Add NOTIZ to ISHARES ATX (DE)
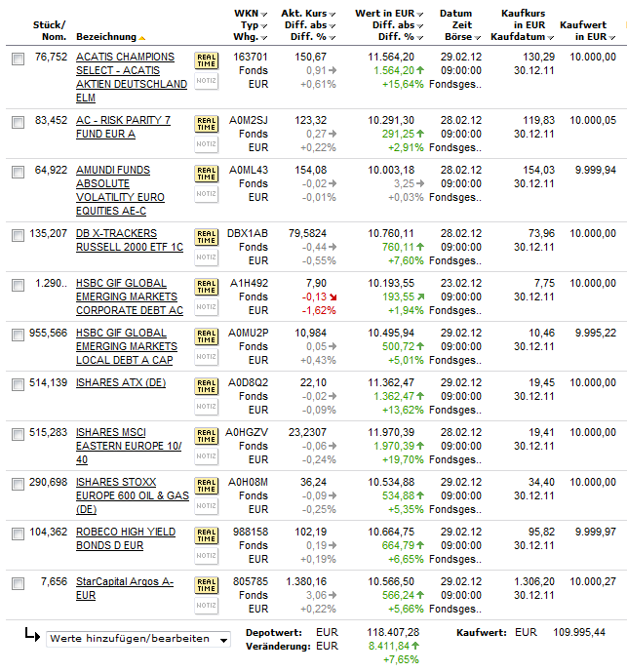Image resolution: width=627 pixels, height=672 pixels. (206, 407)
